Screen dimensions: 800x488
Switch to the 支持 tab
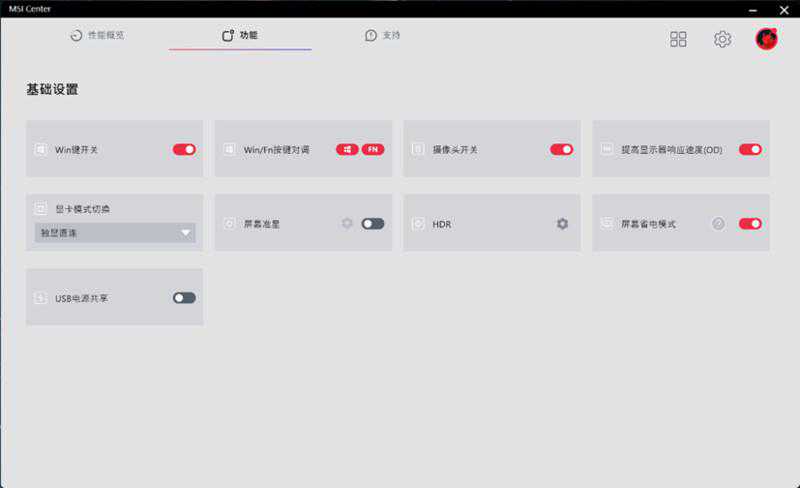click(x=383, y=36)
